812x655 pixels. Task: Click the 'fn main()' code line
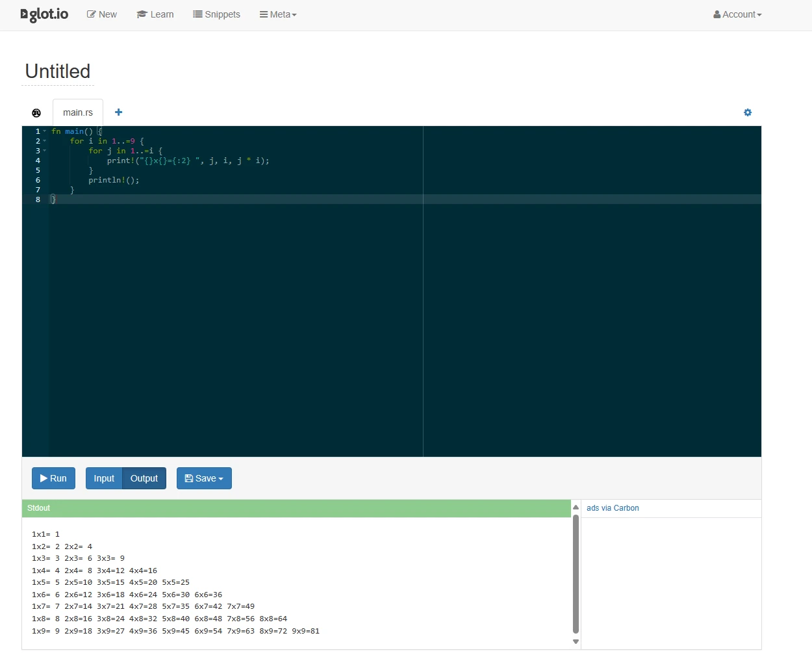pos(77,131)
